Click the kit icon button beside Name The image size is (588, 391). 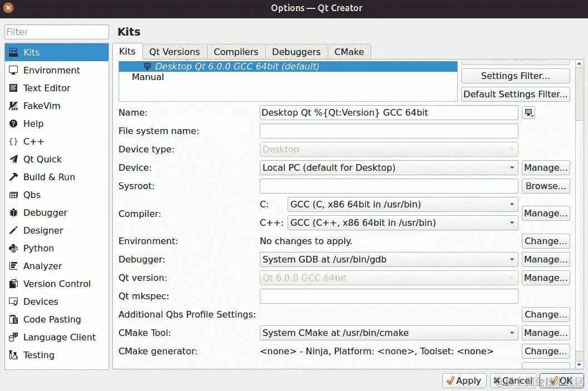[528, 112]
